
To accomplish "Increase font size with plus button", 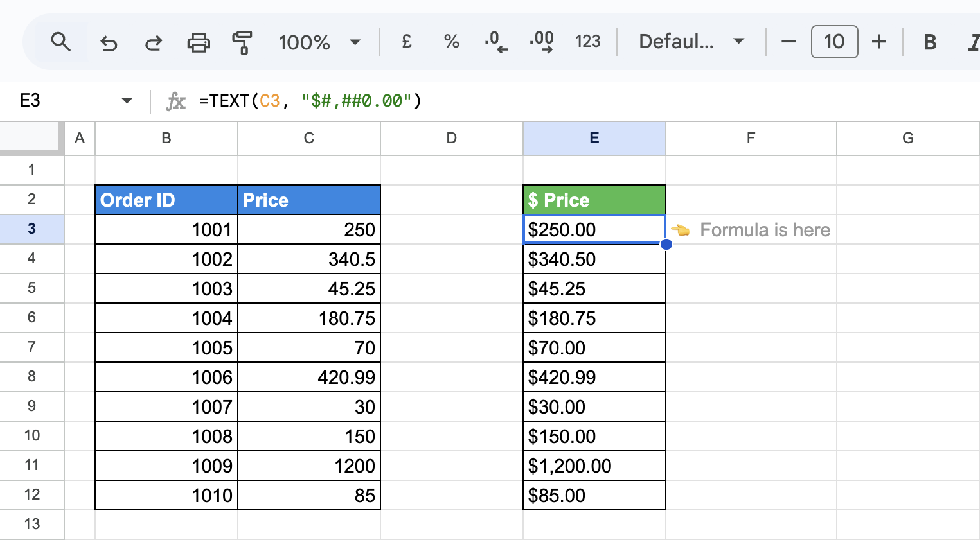I will [878, 42].
